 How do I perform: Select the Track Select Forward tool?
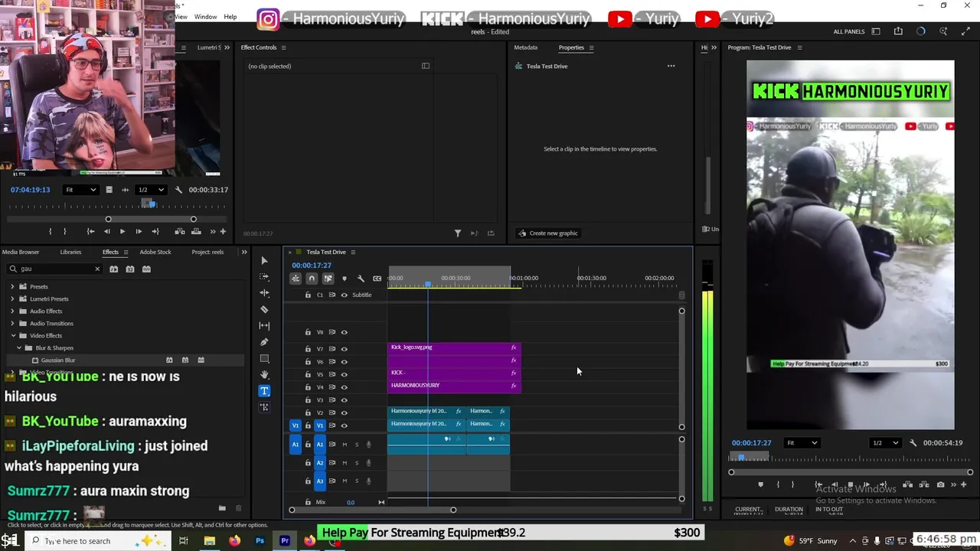point(264,277)
